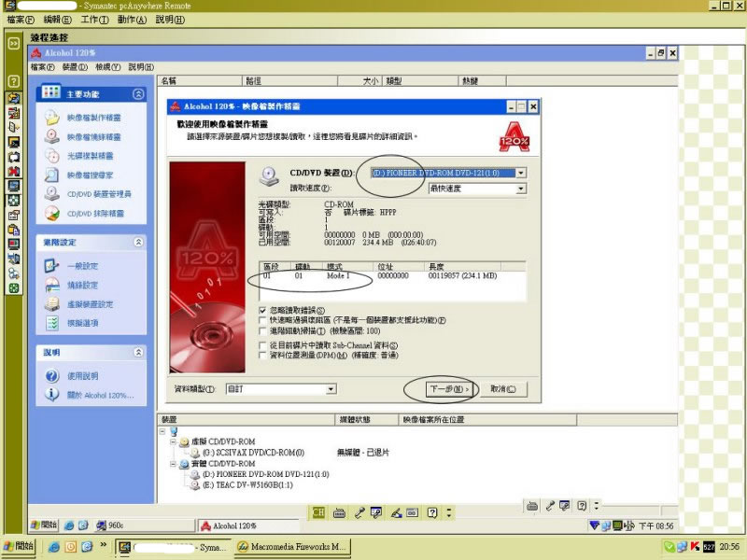Click the 取消(C) cancel button
This screenshot has height=560, width=747.
(x=503, y=389)
